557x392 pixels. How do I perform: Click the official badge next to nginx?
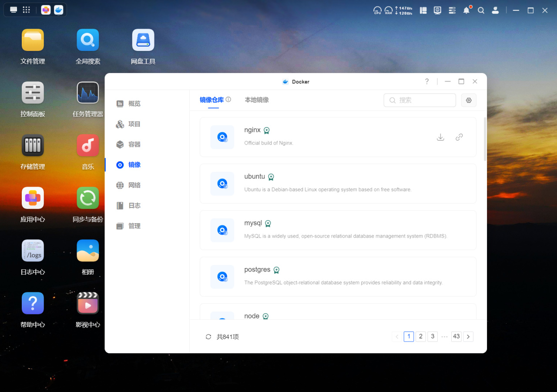267,131
